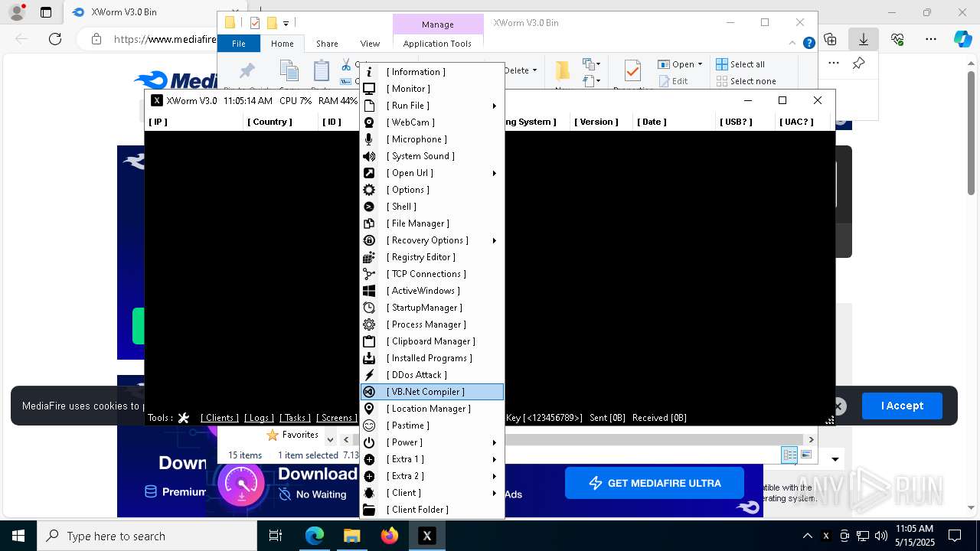Click the System Sound speaker icon
This screenshot has width=980, height=551.
pyautogui.click(x=369, y=156)
